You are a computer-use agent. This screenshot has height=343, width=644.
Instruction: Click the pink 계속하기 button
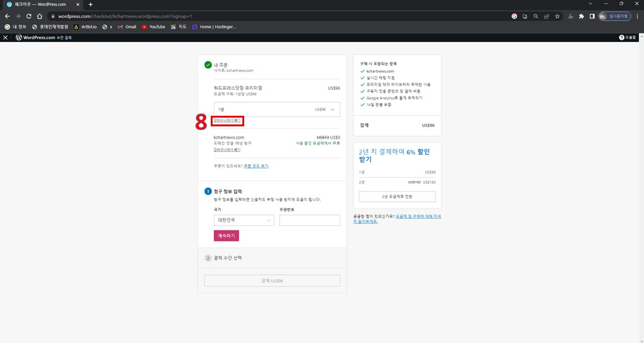[x=226, y=235]
